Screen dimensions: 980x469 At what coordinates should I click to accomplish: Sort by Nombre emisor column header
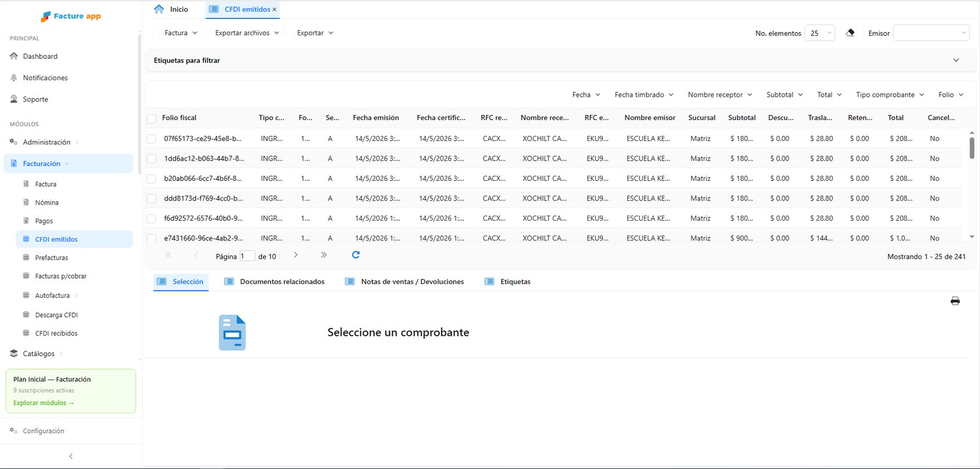[x=649, y=118]
